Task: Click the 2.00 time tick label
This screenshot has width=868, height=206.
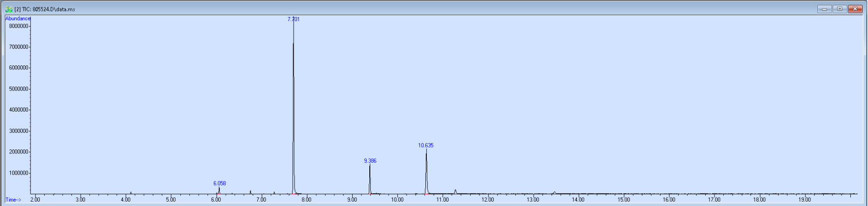Action: point(35,200)
